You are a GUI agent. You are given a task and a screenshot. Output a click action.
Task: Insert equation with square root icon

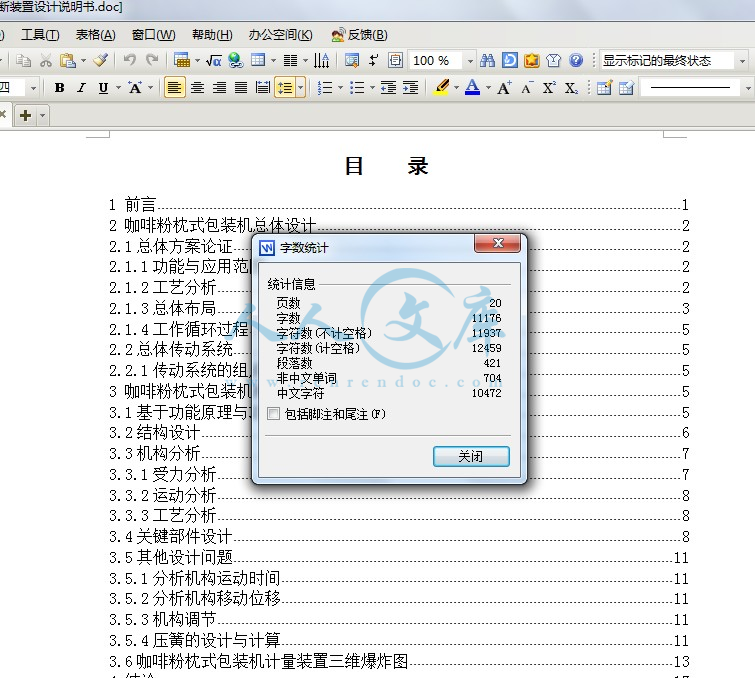(x=213, y=61)
